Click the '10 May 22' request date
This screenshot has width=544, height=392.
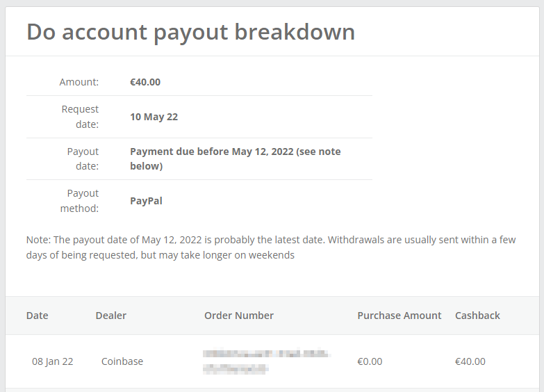pos(154,117)
